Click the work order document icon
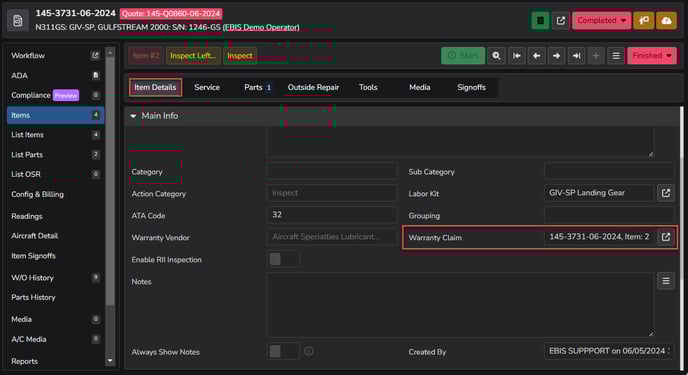Viewport: 688px width, 375px height. [x=18, y=21]
